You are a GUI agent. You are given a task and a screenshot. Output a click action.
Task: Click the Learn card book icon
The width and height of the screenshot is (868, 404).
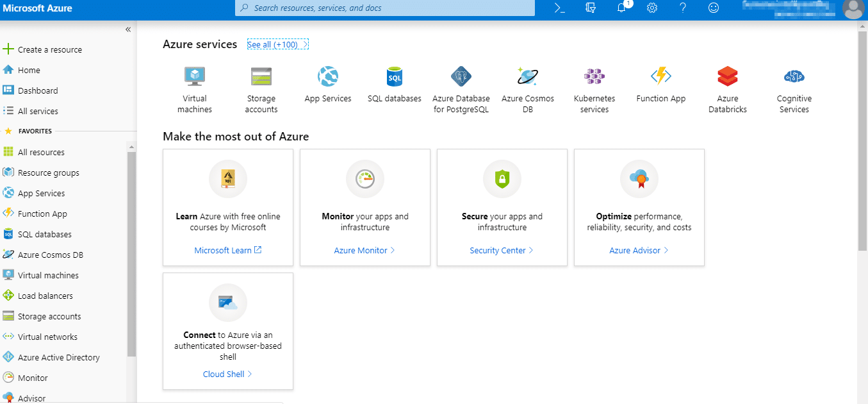[x=228, y=179]
